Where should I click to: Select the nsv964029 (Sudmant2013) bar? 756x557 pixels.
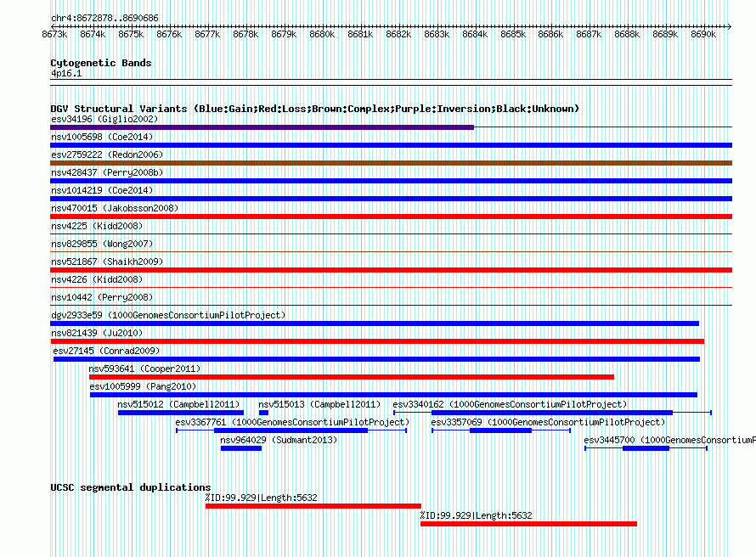(241, 448)
